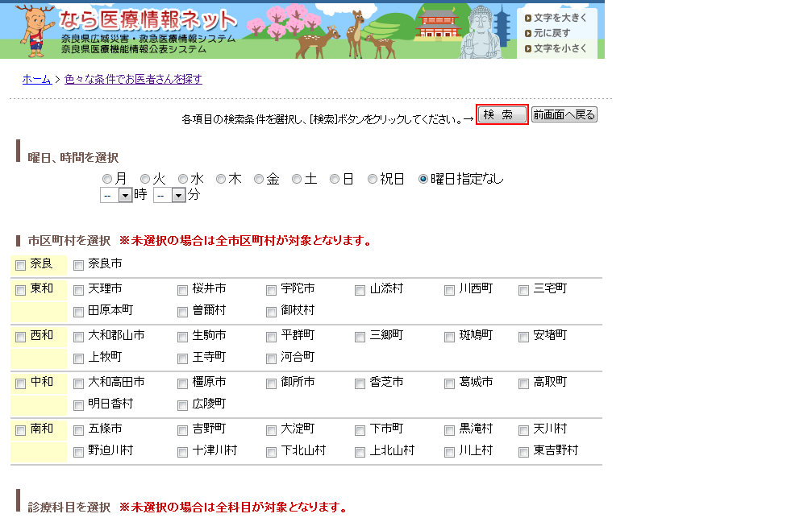
Task: Check the 東和 region checkbox
Action: (21, 290)
